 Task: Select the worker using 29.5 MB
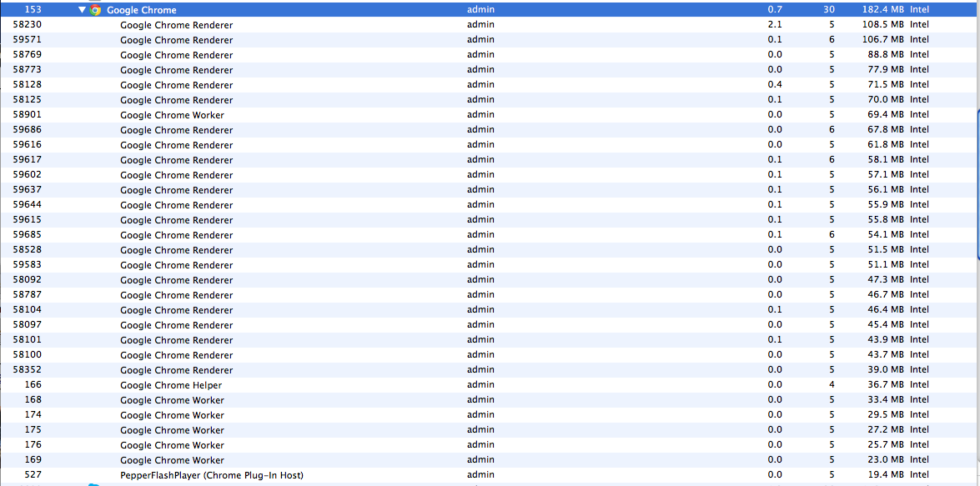[490, 415]
